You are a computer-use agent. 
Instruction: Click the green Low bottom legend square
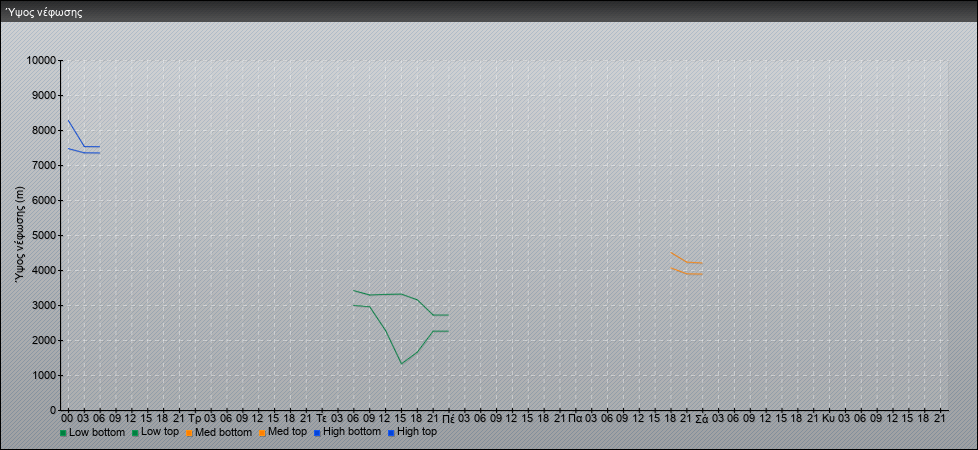click(64, 433)
